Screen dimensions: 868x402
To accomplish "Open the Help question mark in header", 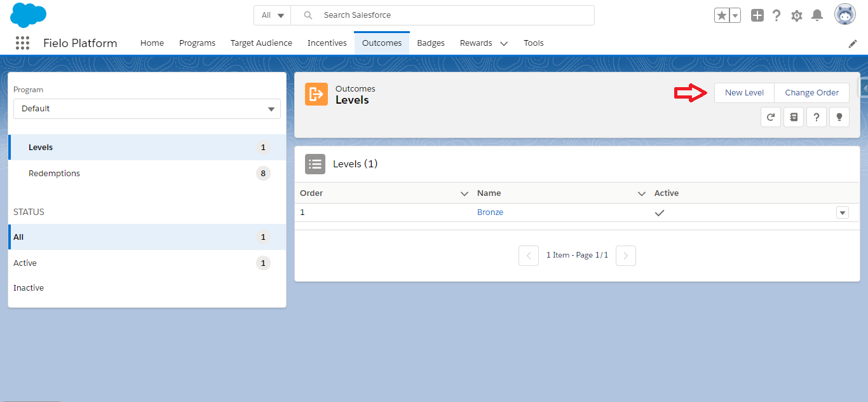I will 776,15.
